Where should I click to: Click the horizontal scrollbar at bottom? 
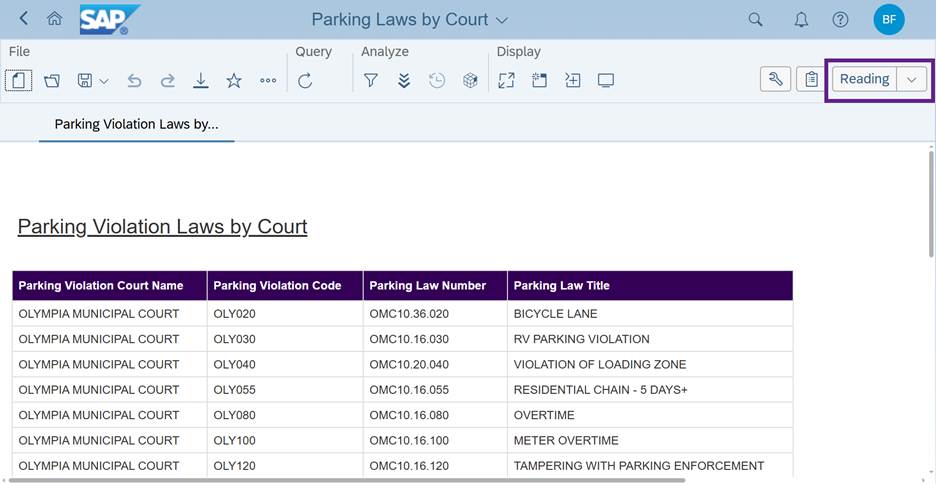pyautogui.click(x=347, y=480)
